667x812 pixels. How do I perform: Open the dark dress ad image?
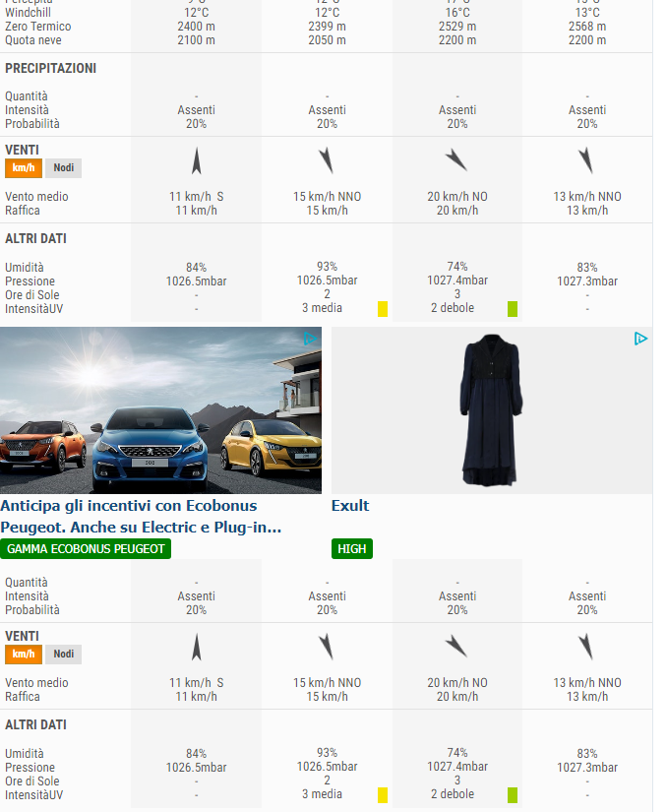pos(492,410)
